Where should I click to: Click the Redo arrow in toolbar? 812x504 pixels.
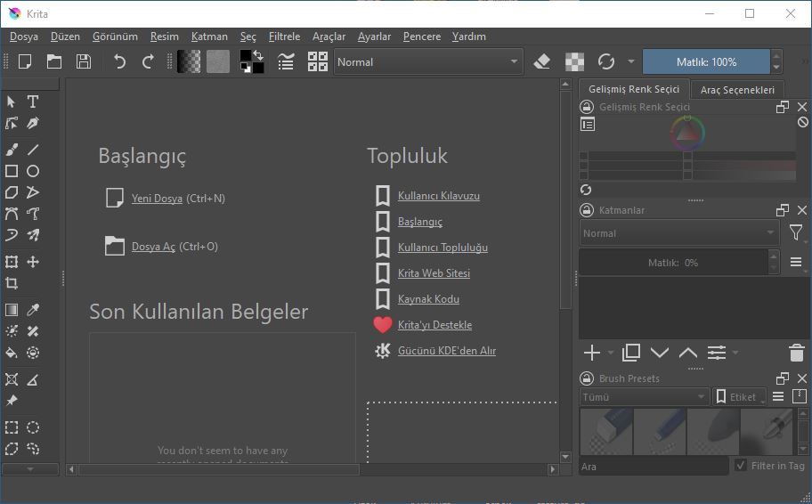(x=148, y=61)
